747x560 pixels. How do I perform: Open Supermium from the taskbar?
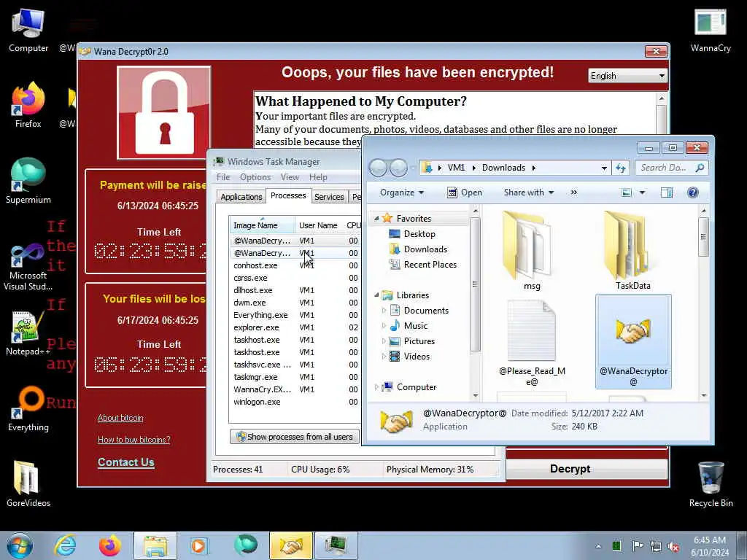(245, 545)
